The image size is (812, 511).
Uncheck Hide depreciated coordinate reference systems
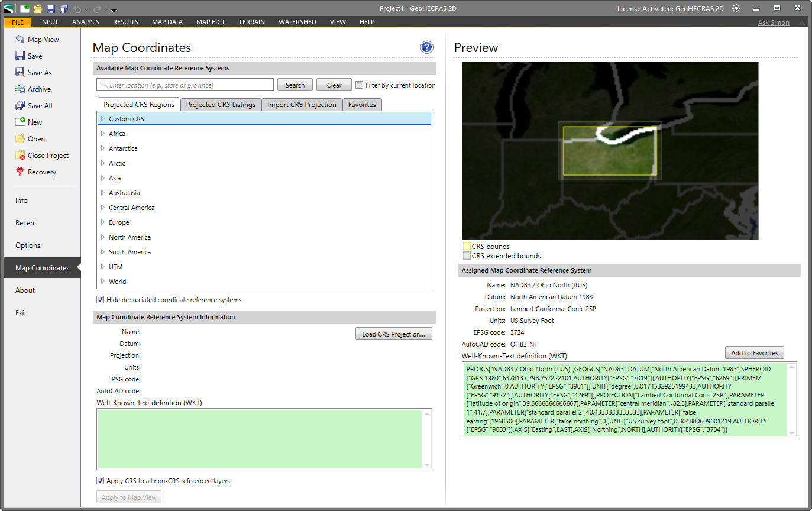(101, 299)
